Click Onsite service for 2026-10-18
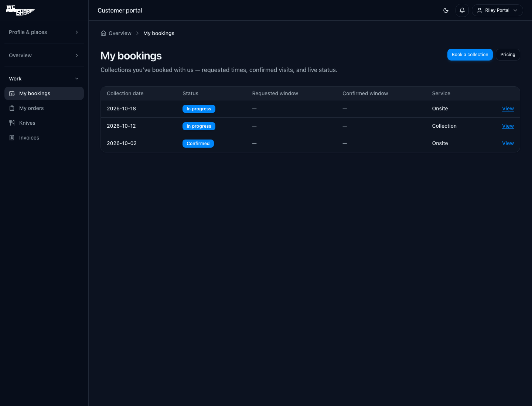 click(440, 109)
